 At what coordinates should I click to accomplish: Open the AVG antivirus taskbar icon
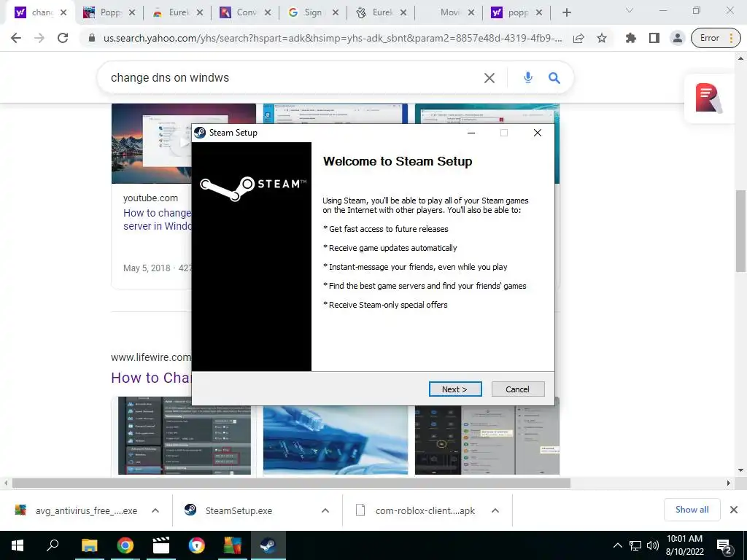tap(233, 545)
